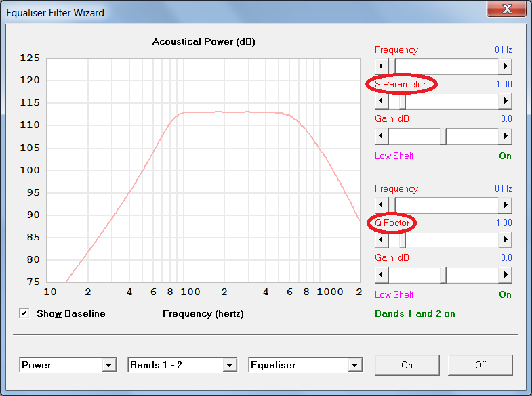Click the Q Factor value 1.00
This screenshot has height=396, width=532.
tap(504, 223)
